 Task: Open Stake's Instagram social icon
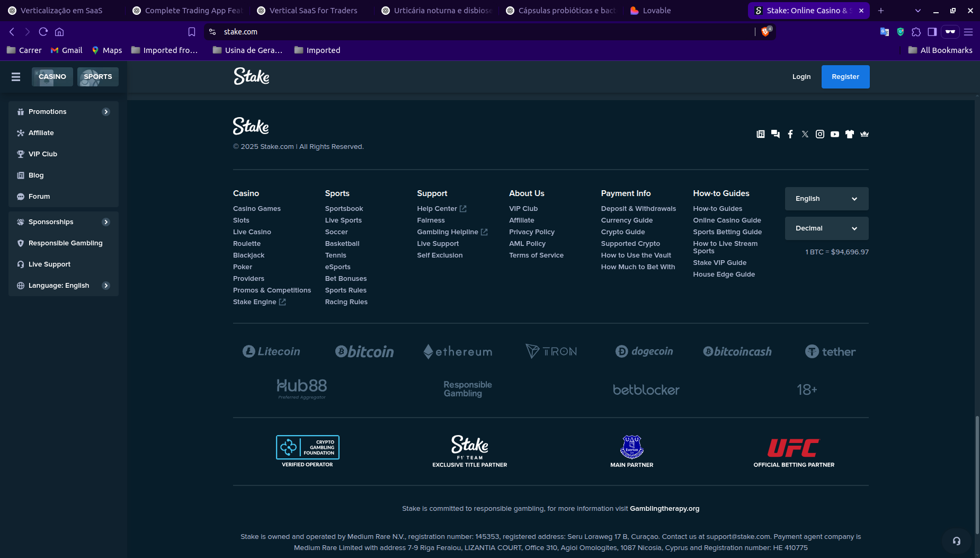(x=819, y=134)
